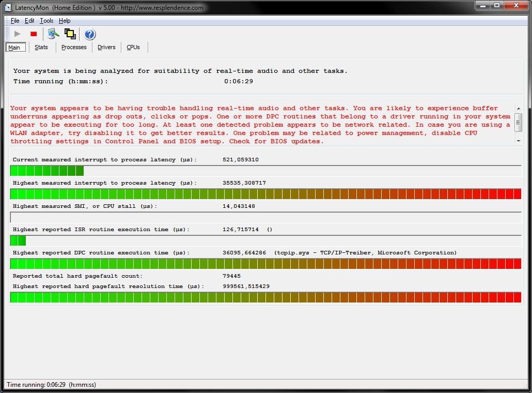Click 'Highest measured SMI, or CPU stall' label
The image size is (532, 393).
(85, 206)
